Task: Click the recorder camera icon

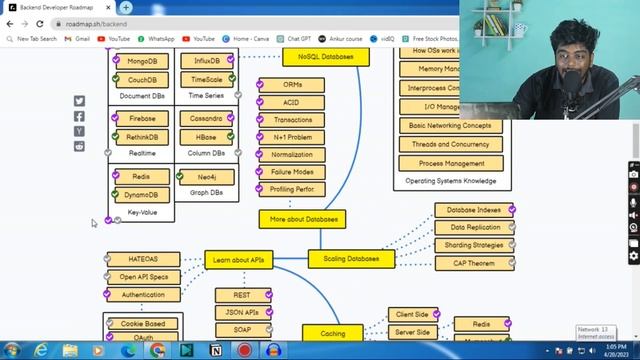Action: click(x=633, y=174)
